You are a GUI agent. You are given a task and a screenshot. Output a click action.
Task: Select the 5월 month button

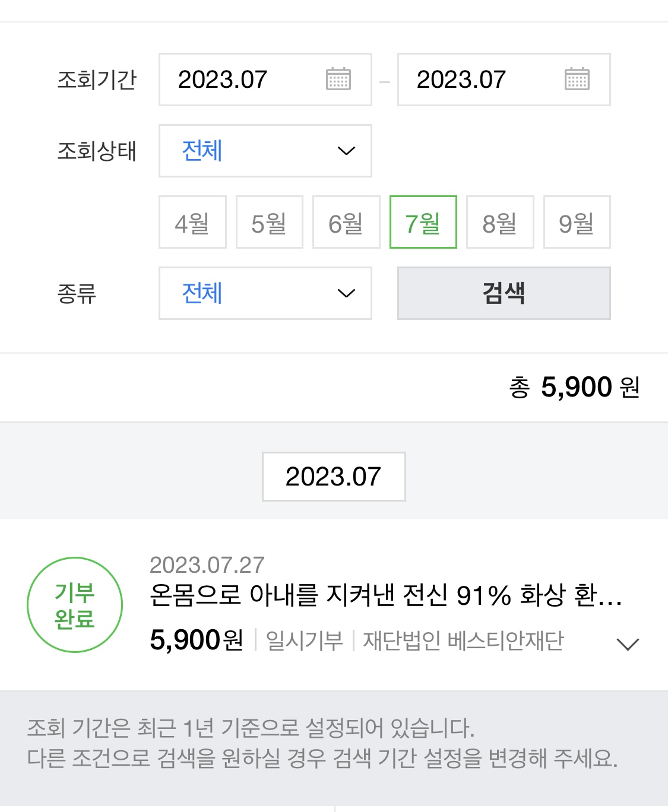[269, 222]
